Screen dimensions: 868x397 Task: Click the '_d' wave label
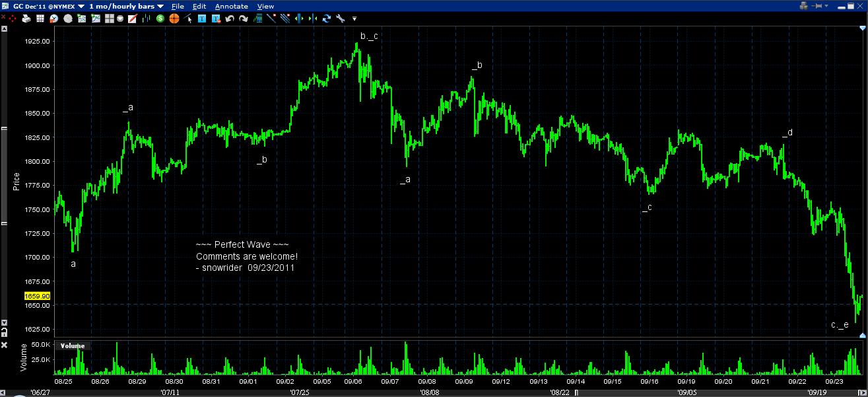pos(787,133)
